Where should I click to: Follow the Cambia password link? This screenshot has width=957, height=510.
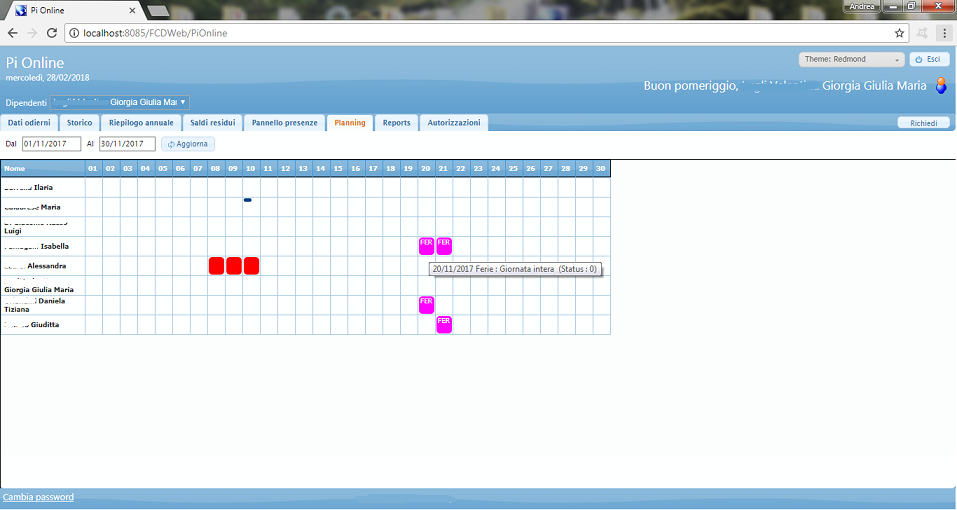pyautogui.click(x=38, y=497)
